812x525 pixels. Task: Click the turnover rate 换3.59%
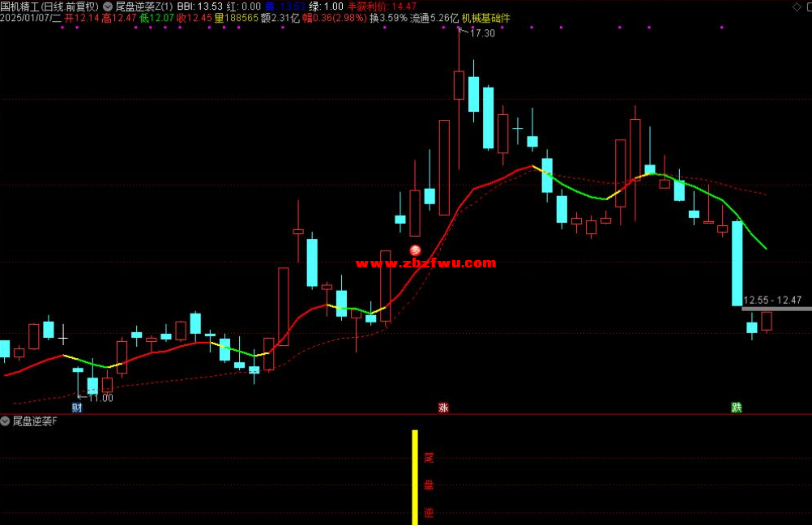tap(388, 18)
